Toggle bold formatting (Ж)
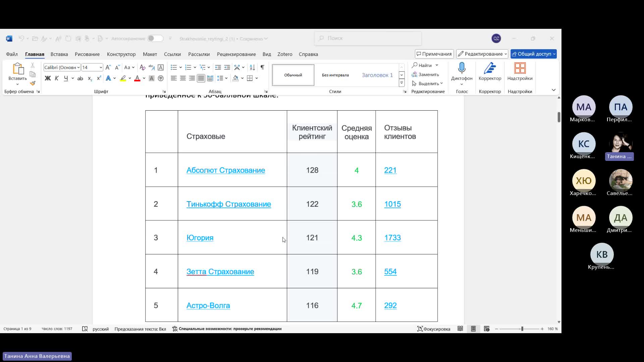644x362 pixels. tap(48, 78)
